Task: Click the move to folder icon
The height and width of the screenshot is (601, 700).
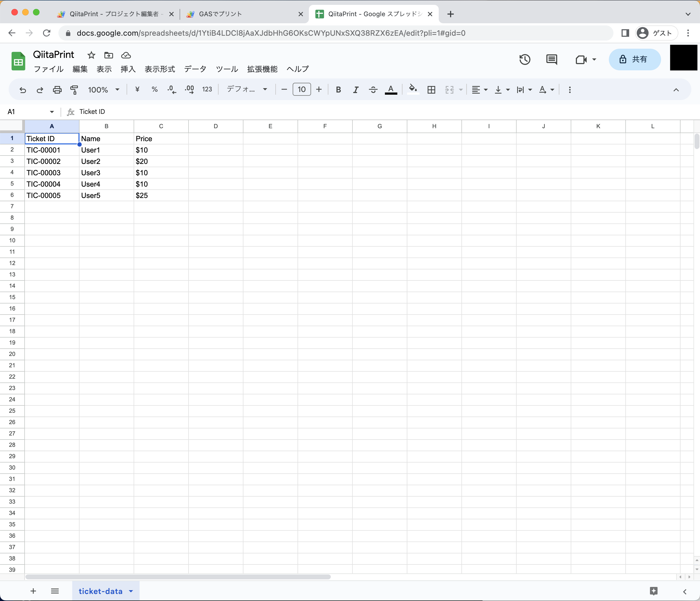Action: [x=108, y=55]
